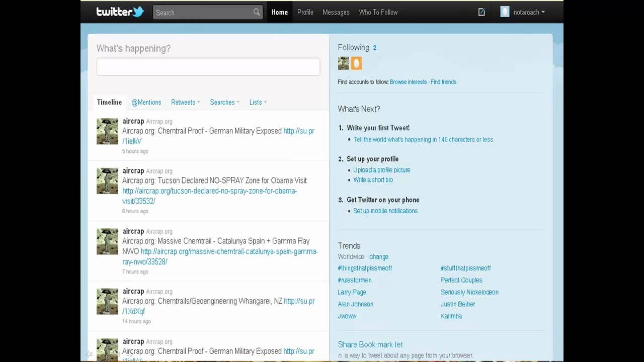Open su.pr link in Whangarei NZ tweet
The width and height of the screenshot is (644, 362).
coord(299,301)
